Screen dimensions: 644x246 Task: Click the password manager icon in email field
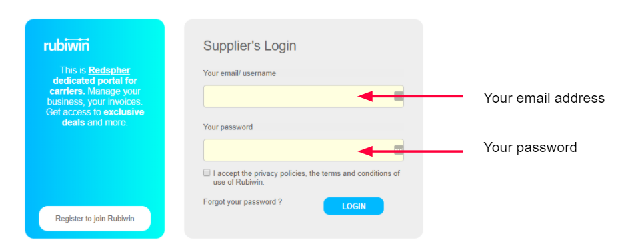pos(399,97)
